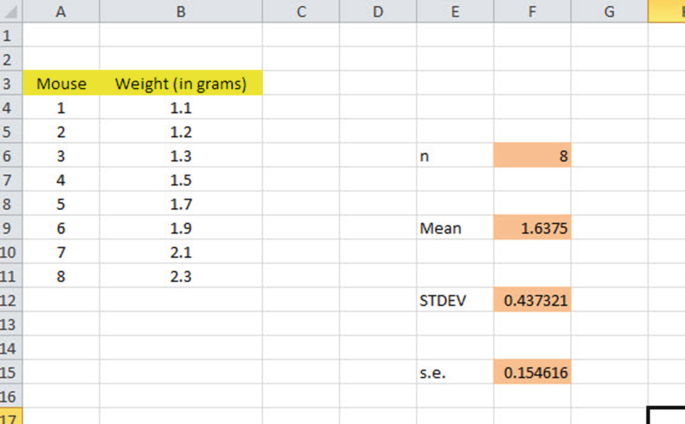Select the "Mean" label cell
The image size is (685, 424).
454,229
